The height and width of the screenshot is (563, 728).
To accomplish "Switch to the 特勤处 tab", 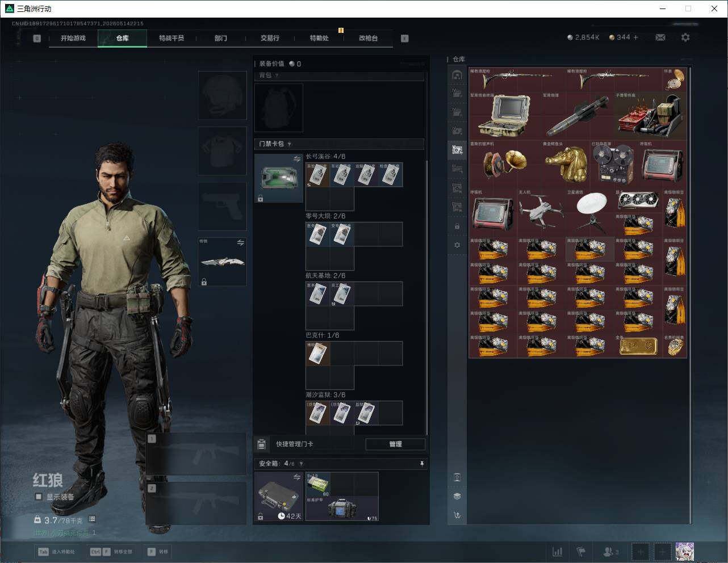I will point(319,38).
